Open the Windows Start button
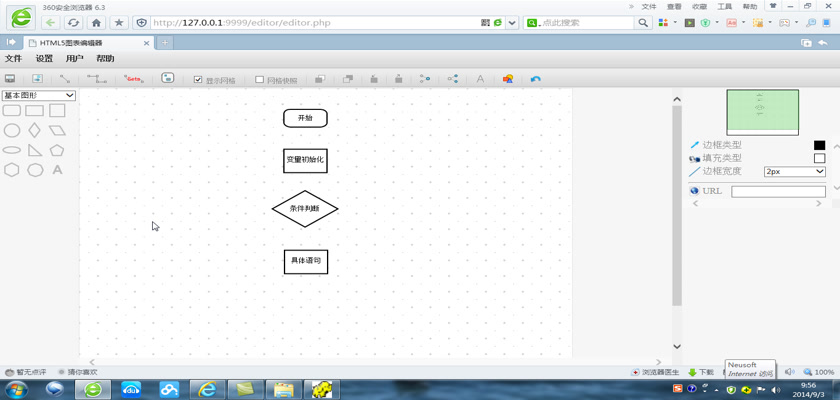840x400 pixels. (16, 389)
